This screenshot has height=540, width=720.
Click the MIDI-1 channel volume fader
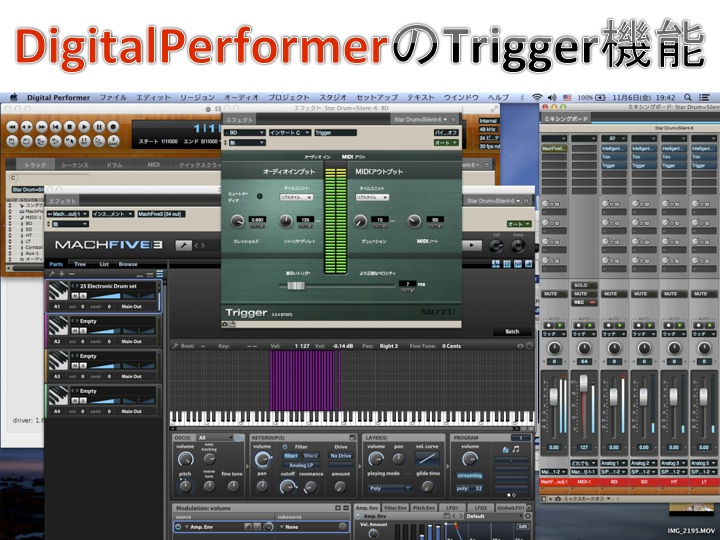[584, 383]
